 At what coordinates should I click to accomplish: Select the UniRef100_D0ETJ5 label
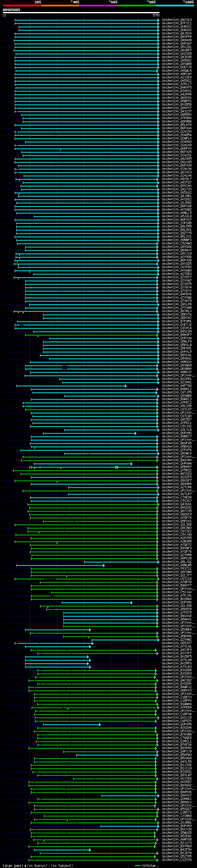[x=177, y=67]
